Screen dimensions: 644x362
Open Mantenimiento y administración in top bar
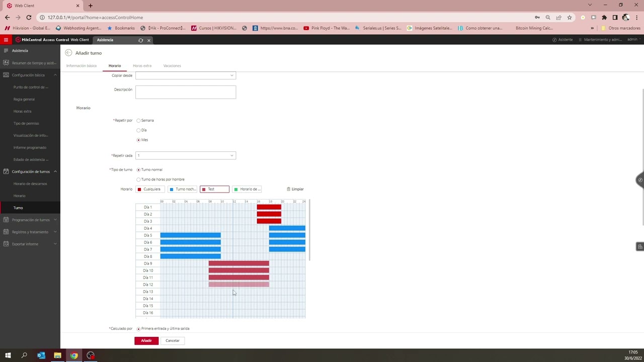[x=599, y=40]
